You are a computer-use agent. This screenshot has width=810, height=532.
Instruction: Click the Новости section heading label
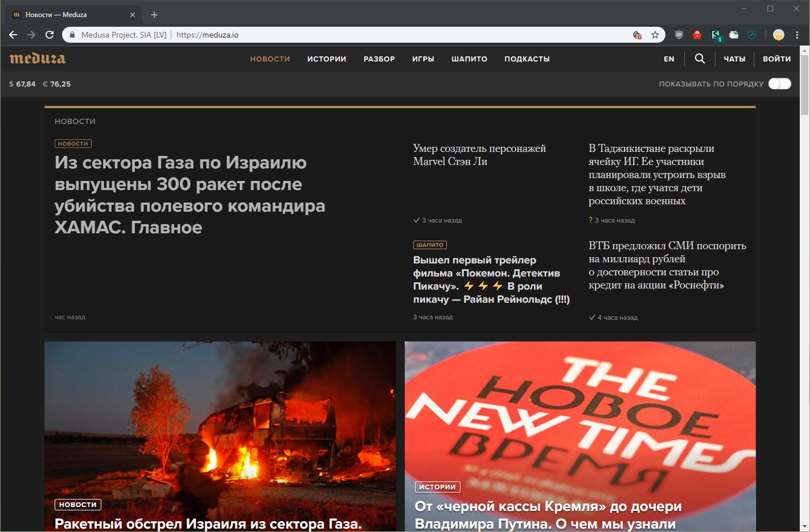(x=75, y=121)
